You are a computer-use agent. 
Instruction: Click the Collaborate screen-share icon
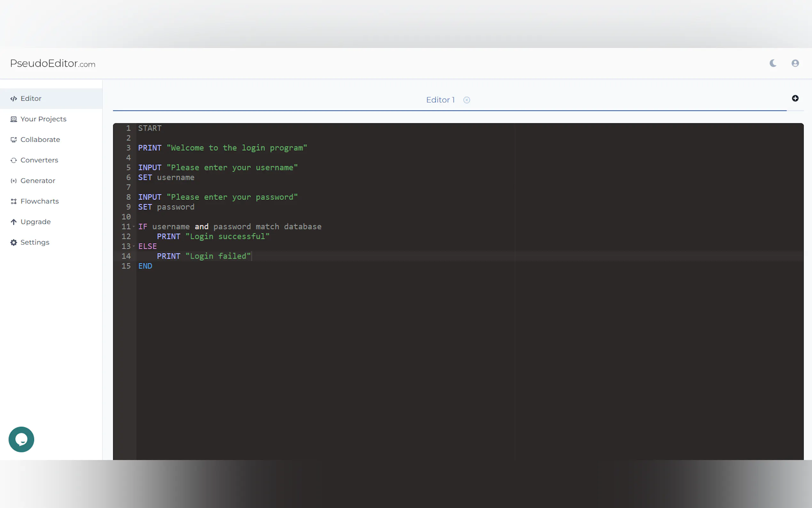[x=14, y=139]
